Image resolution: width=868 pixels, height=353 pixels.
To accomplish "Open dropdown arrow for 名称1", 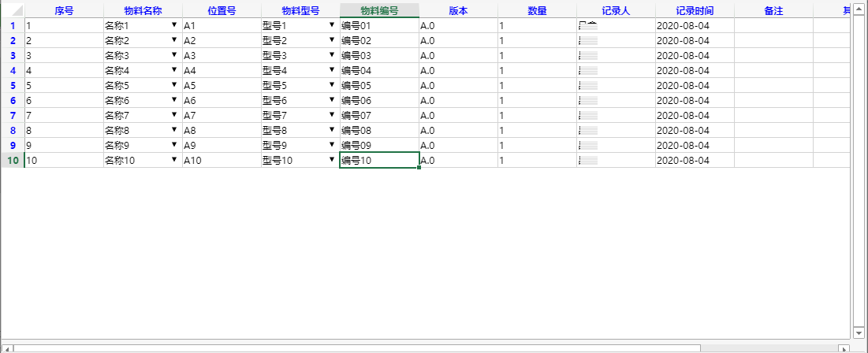I will (x=174, y=25).
